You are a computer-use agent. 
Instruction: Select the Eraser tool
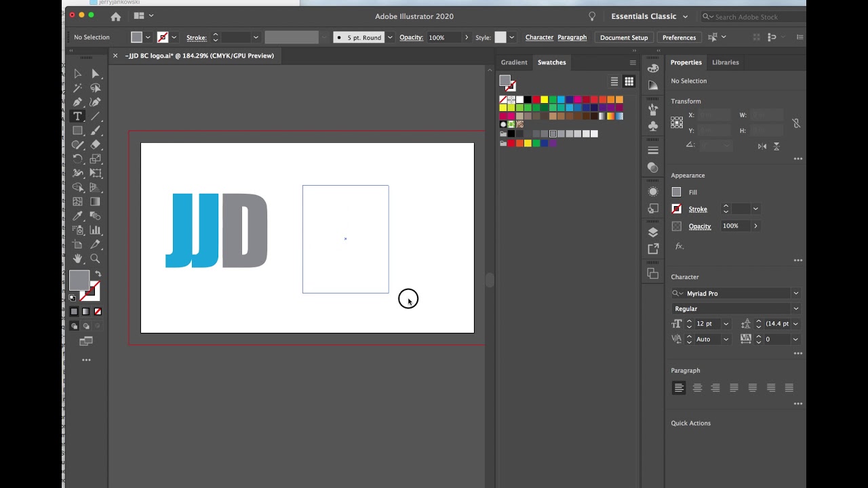point(96,144)
